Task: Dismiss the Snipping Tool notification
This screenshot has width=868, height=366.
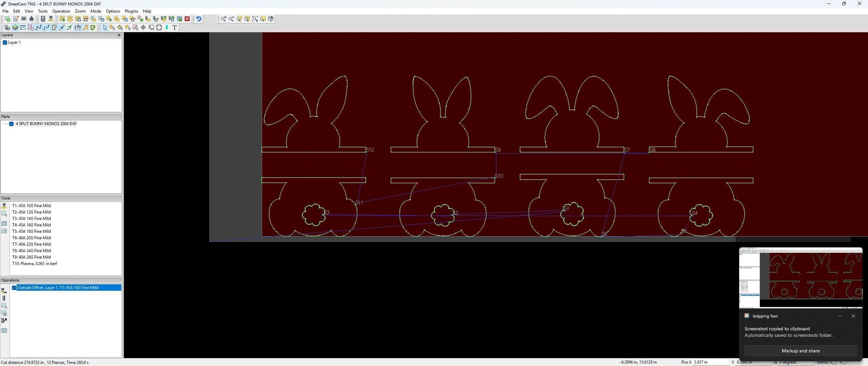Action: [853, 316]
